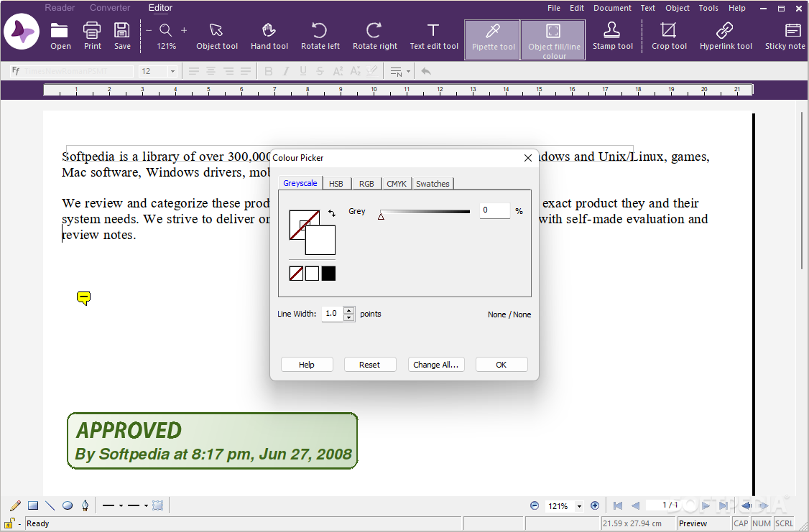Open the Object menu
Image resolution: width=809 pixels, height=532 pixels.
pyautogui.click(x=678, y=8)
